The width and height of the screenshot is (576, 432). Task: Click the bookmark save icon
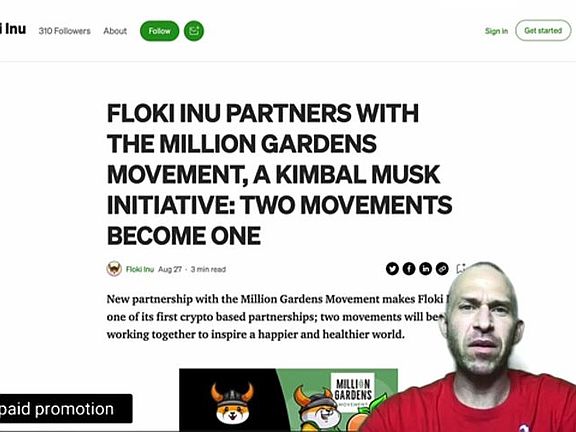(461, 269)
